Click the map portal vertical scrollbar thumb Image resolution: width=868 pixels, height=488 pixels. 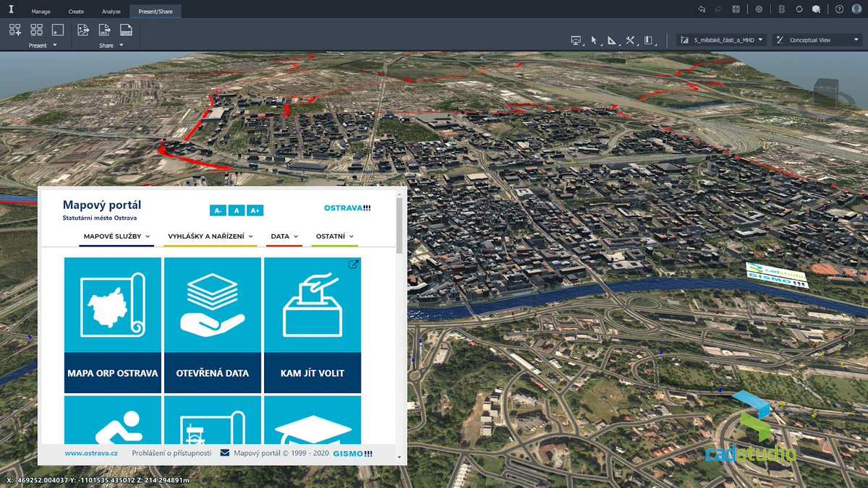point(399,226)
